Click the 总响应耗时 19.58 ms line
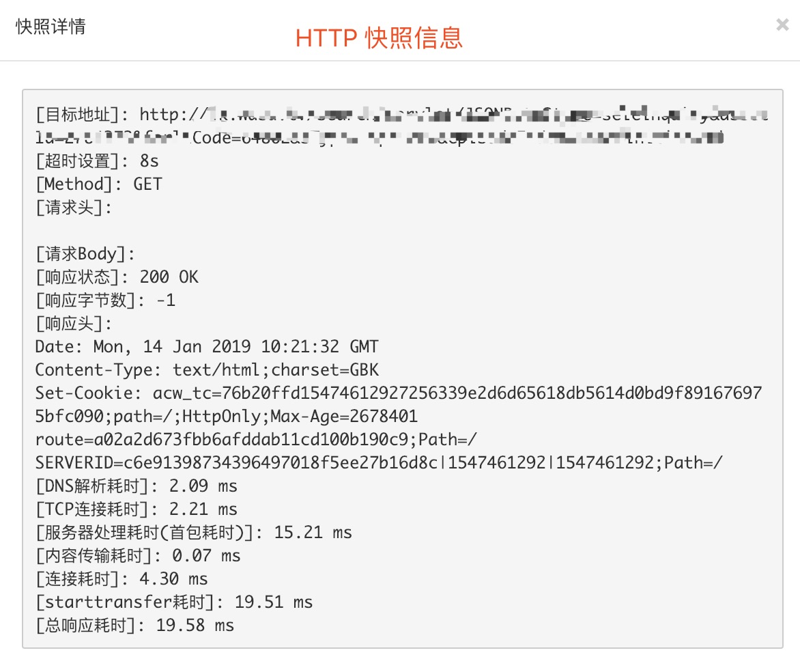Viewport: 800px width, 672px height. tap(134, 626)
